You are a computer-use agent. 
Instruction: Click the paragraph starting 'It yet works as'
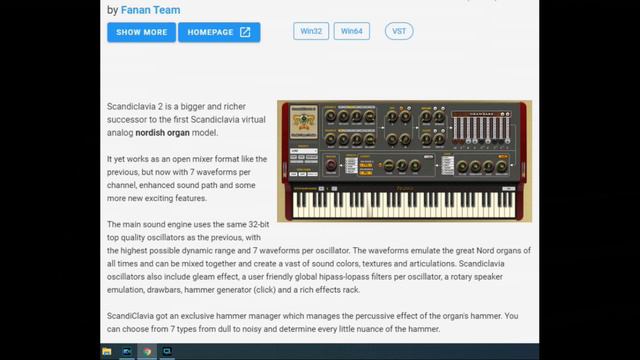tap(187, 178)
